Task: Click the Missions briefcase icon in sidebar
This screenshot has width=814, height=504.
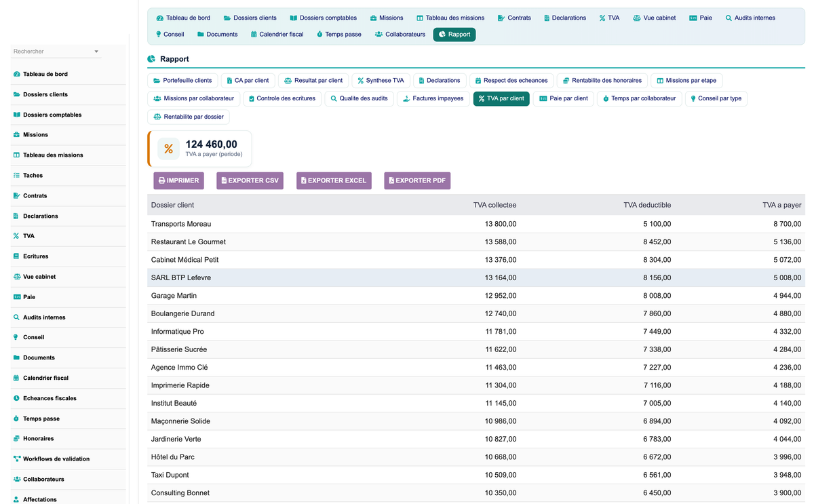Action: click(16, 134)
